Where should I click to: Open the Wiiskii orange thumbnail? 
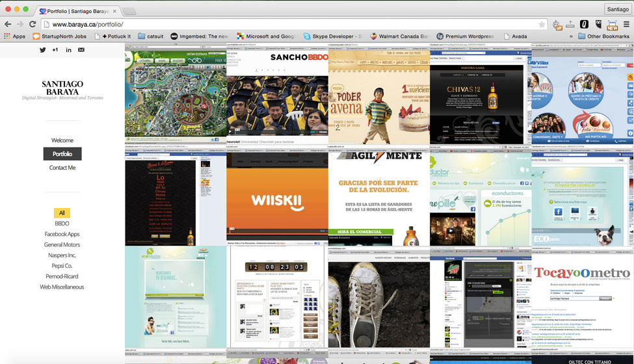pyautogui.click(x=278, y=195)
